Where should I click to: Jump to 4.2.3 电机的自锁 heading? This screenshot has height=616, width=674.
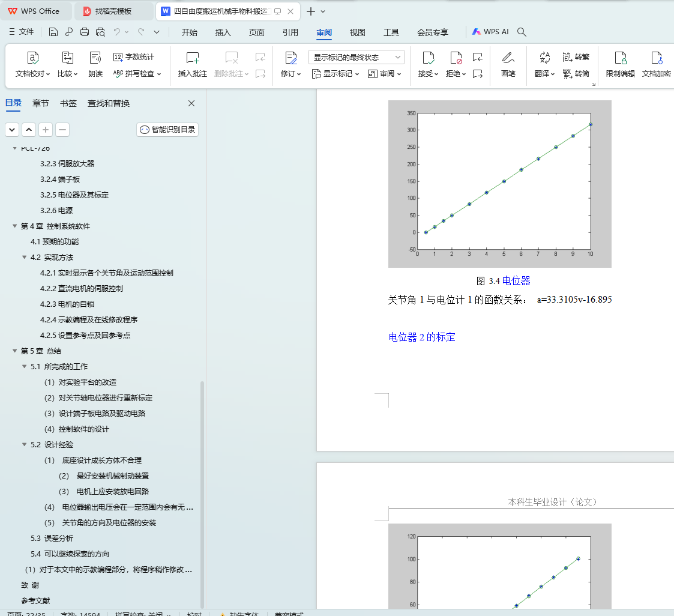pos(67,304)
